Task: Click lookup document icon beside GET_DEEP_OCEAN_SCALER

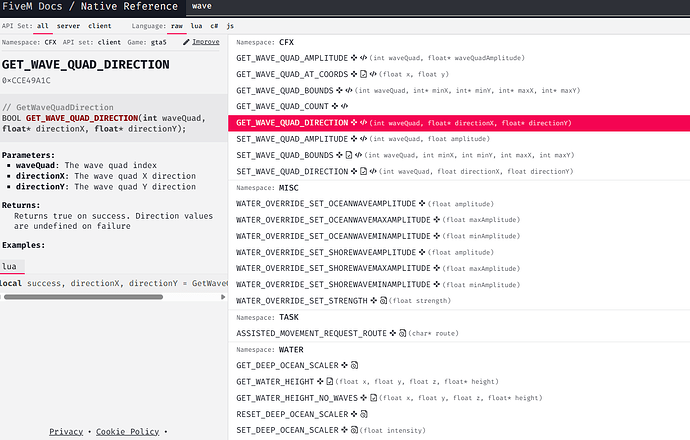Action: [354, 365]
